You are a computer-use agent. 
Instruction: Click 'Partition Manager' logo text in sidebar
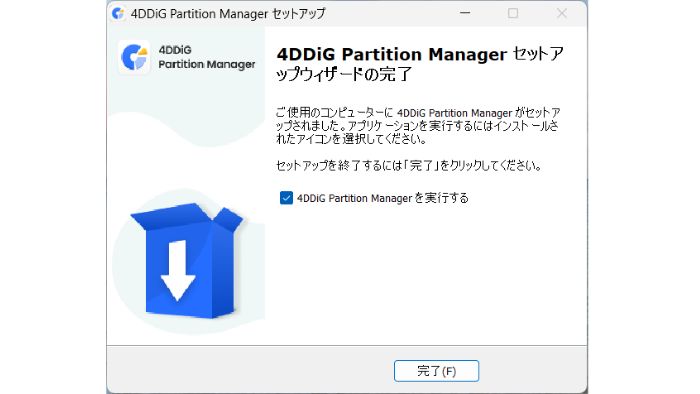tap(207, 65)
